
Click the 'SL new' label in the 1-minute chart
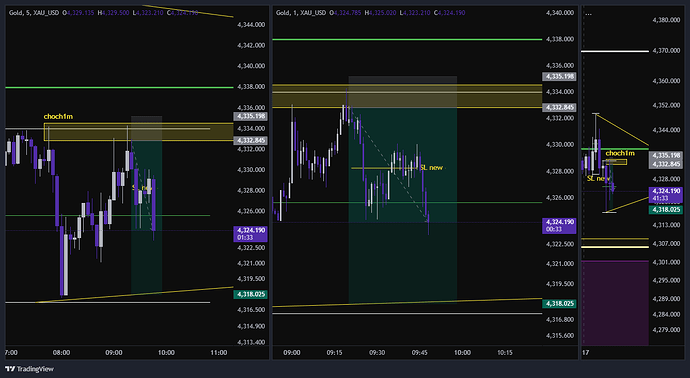click(x=431, y=168)
